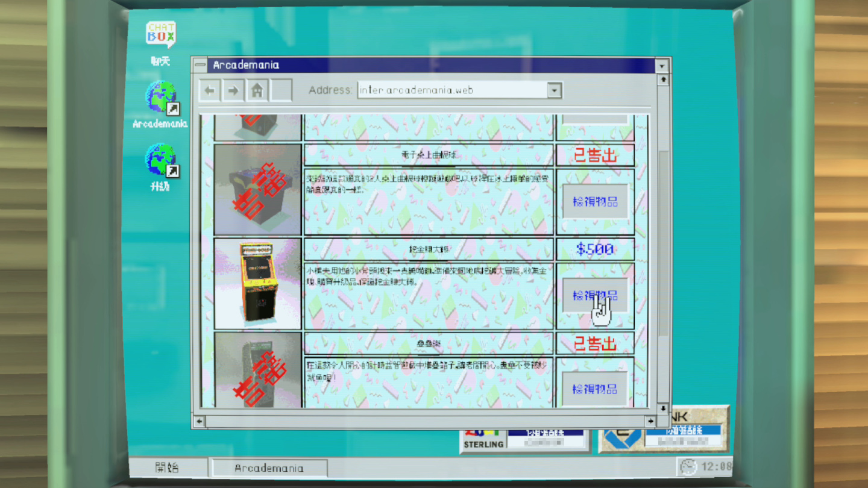Select the yellow arcade cabinet thumbnail

(x=258, y=283)
